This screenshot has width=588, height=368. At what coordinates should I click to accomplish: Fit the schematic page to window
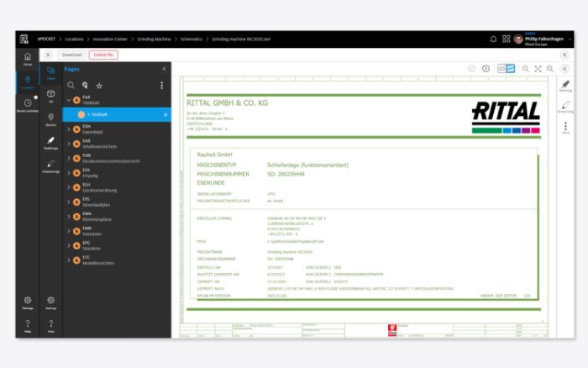point(538,68)
